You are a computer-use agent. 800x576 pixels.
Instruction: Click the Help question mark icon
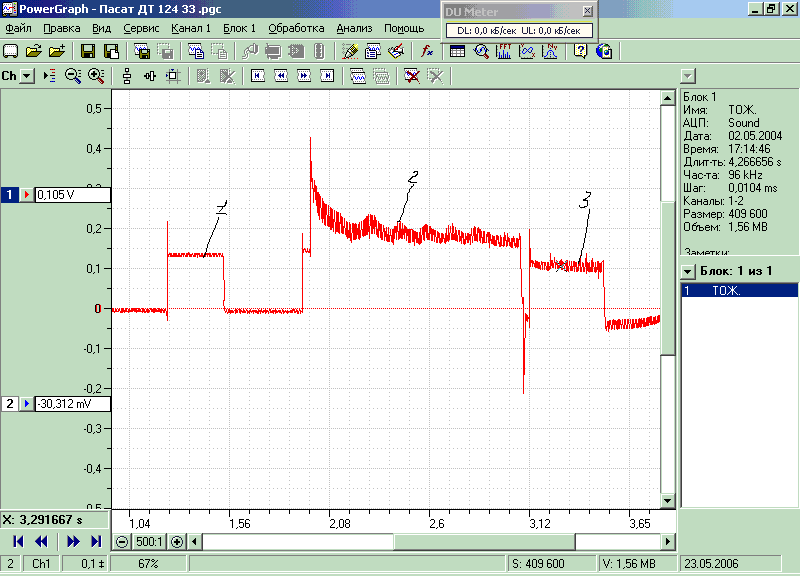(581, 51)
